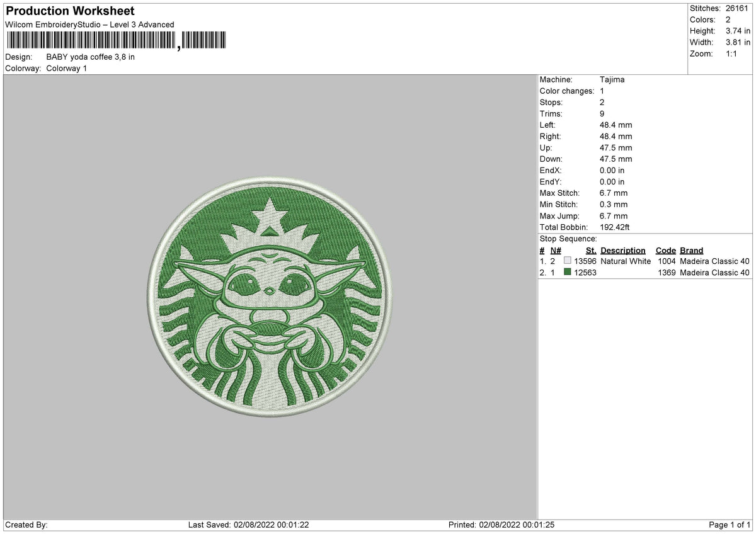Click the 'EndY:' label
Image resolution: width=756 pixels, height=534 pixels.
(551, 182)
